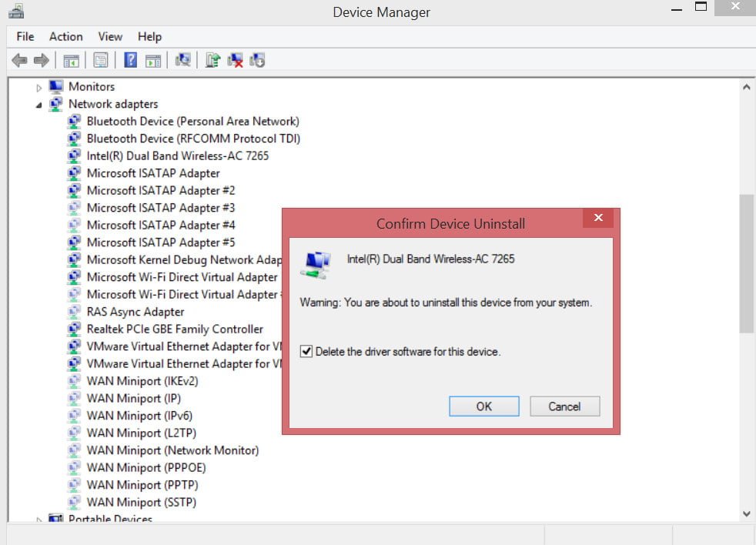Click Update Driver Software toolbar icon
This screenshot has height=545, width=756.
click(x=212, y=60)
